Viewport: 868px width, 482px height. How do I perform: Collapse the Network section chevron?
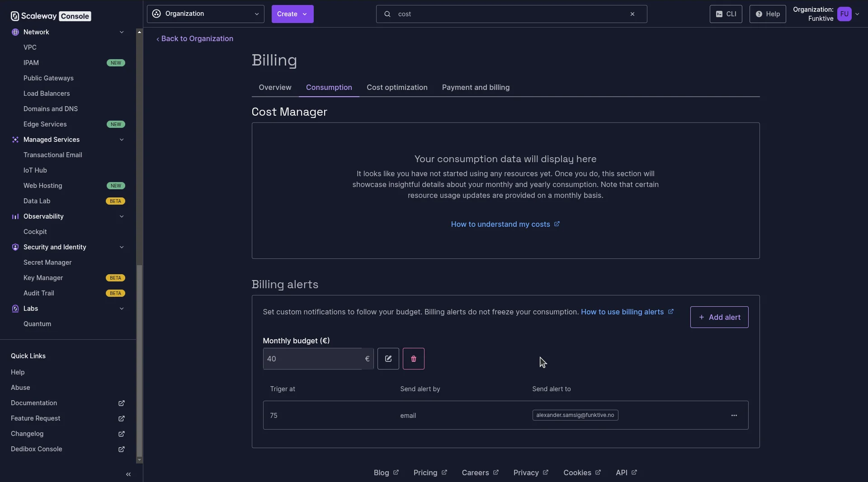[x=122, y=32]
